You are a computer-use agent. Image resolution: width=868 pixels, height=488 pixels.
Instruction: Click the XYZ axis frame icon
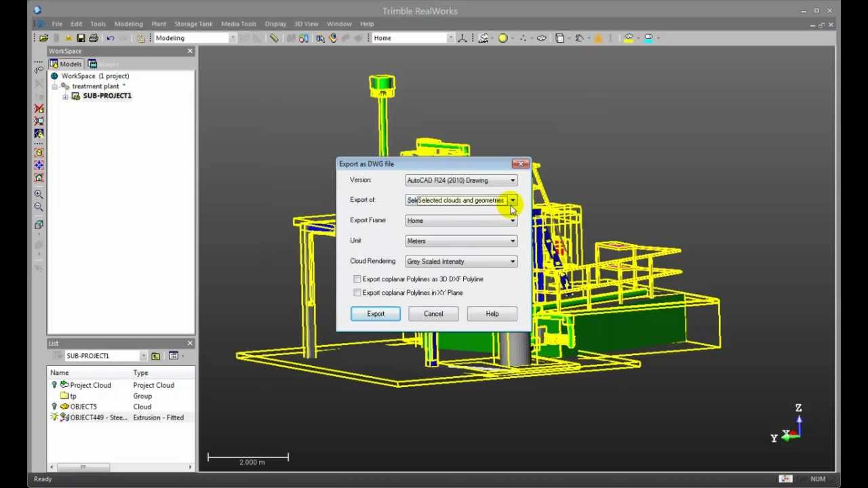(462, 38)
